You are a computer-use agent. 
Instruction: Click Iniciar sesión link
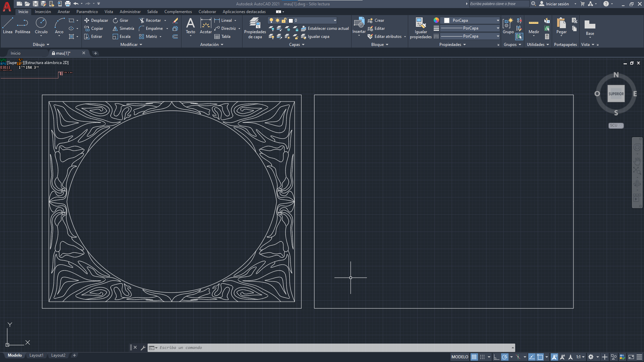tap(557, 4)
